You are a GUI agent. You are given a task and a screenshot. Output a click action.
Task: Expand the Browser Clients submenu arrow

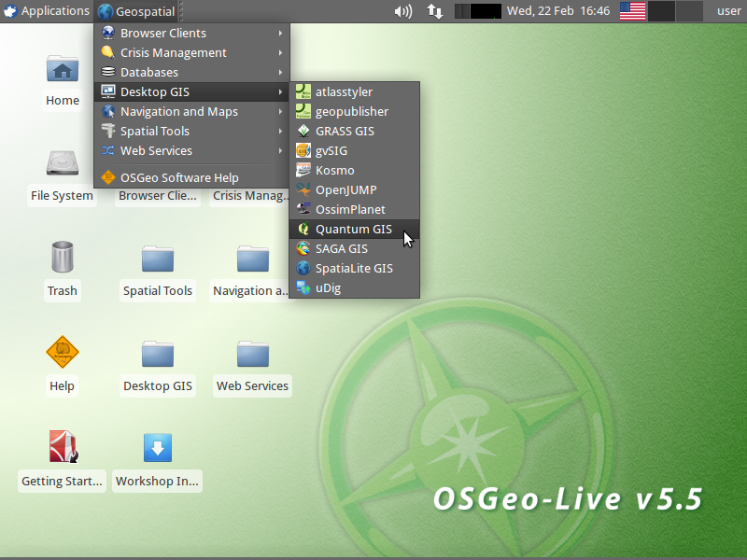coord(281,33)
